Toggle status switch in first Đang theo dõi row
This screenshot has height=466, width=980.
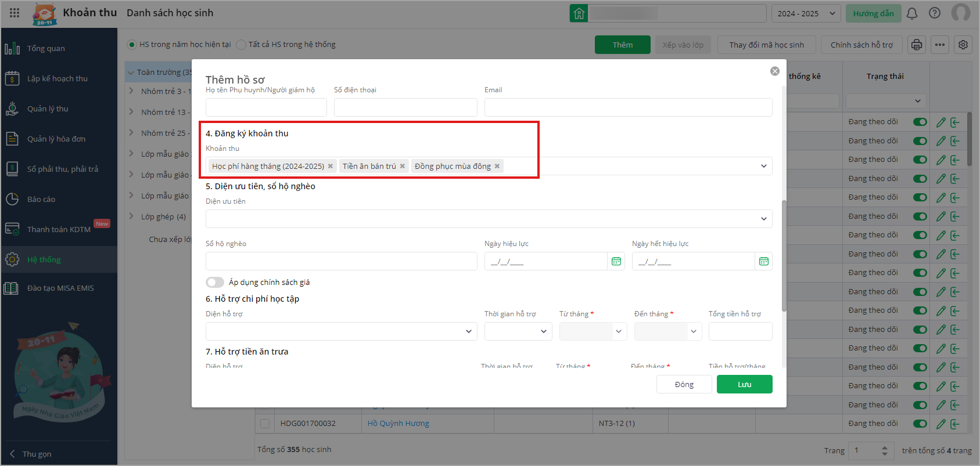(920, 122)
